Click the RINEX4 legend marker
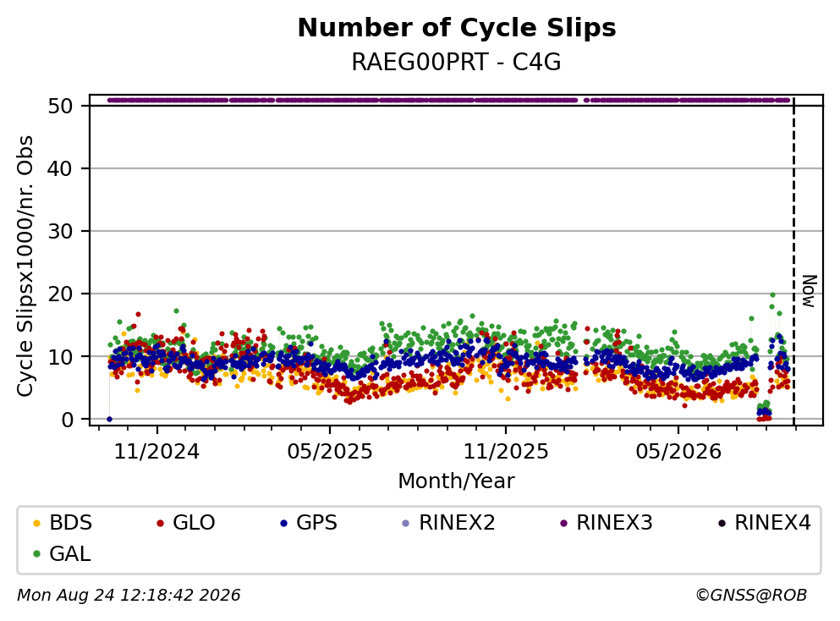840x621 pixels. [722, 523]
